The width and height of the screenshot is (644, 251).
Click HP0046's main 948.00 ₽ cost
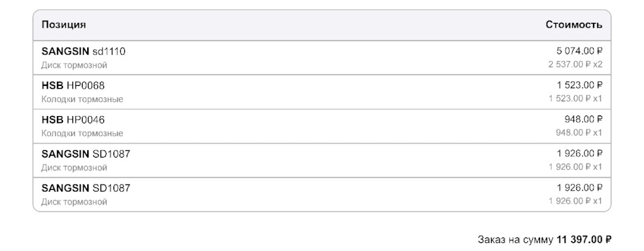click(x=583, y=119)
